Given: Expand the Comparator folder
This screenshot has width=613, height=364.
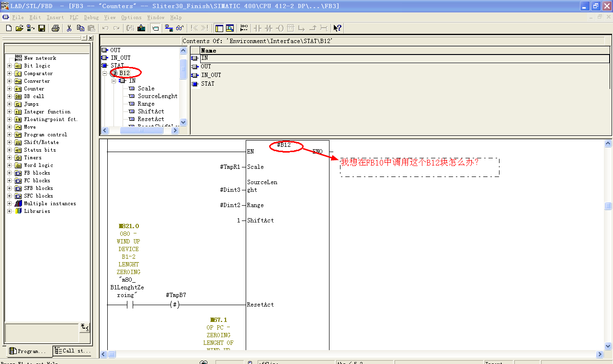Looking at the screenshot, I should pyautogui.click(x=10, y=74).
